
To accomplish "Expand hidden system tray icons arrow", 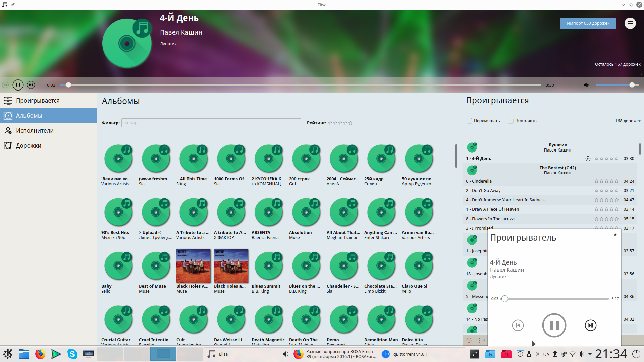I will click(x=590, y=354).
